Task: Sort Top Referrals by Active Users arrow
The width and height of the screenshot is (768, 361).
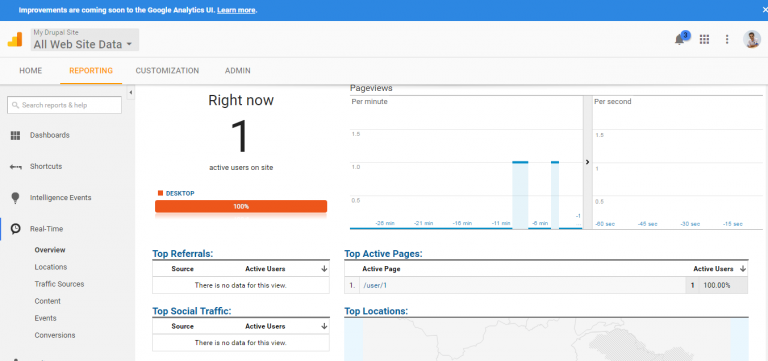Action: pyautogui.click(x=324, y=269)
